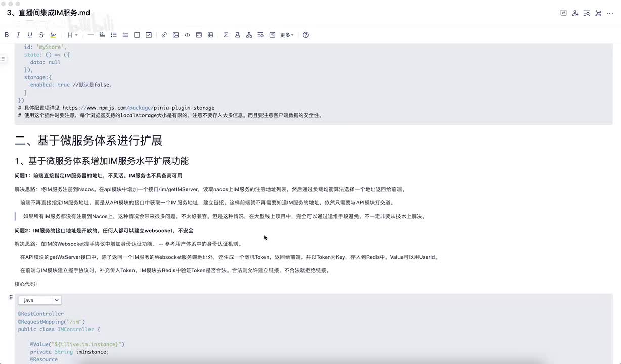Insert inline code

187,35
